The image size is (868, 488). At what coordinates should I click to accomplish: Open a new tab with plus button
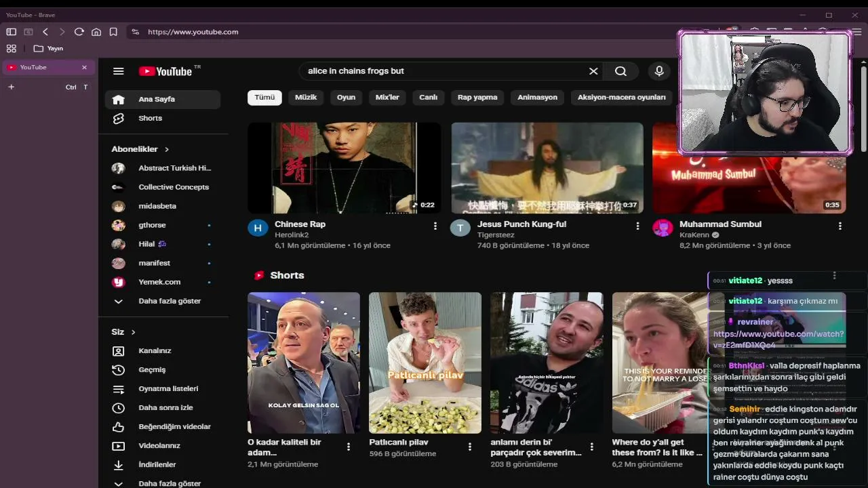point(11,87)
